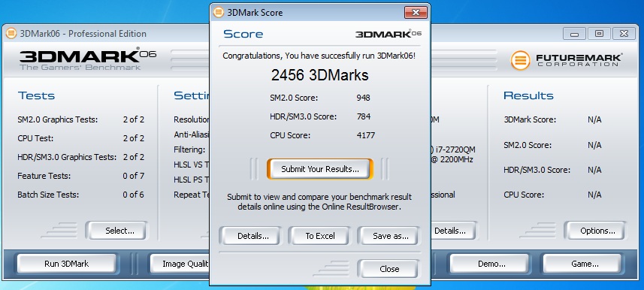The width and height of the screenshot is (644, 290).
Task: Click 3DMark Score dialog title bar icon
Action: click(219, 12)
